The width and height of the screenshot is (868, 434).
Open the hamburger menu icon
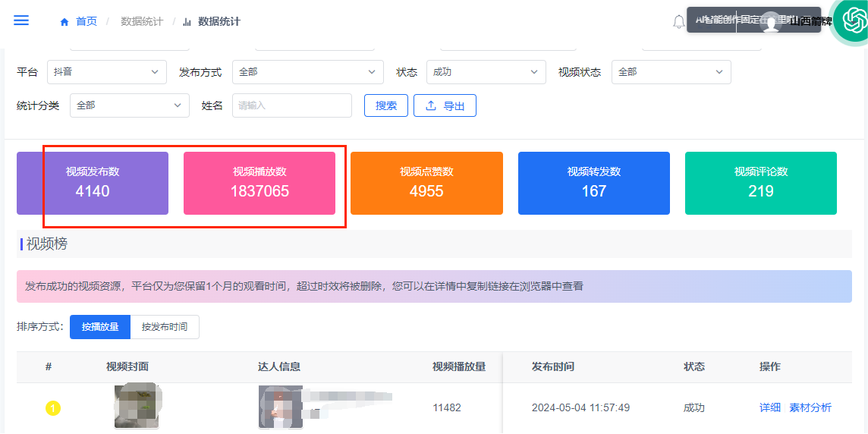(x=21, y=20)
